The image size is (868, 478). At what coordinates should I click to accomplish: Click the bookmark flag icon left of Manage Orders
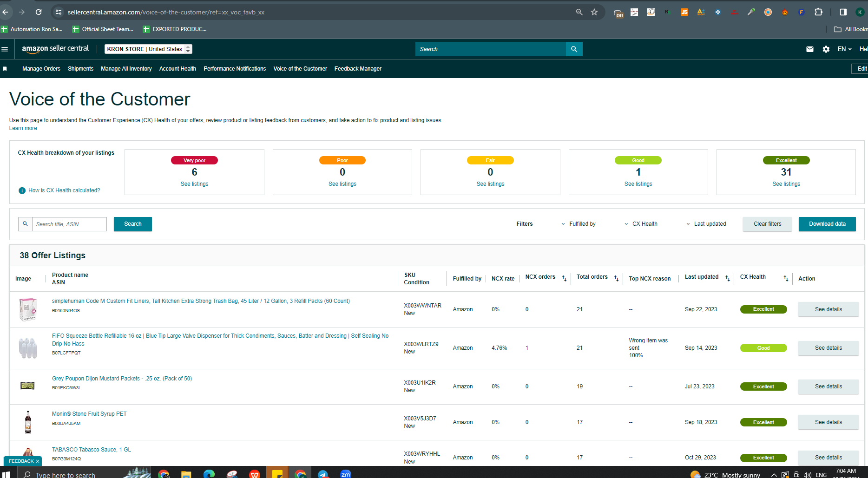point(5,69)
